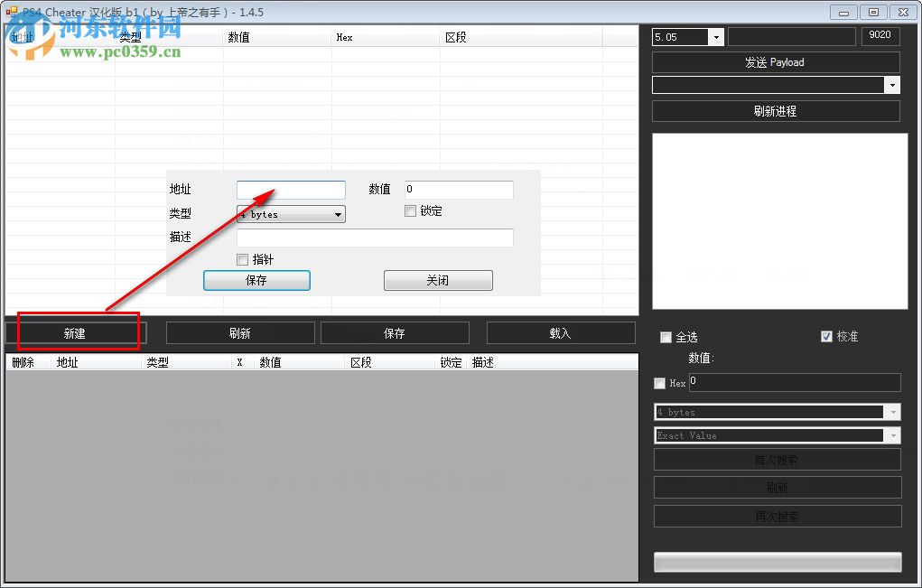Click the 类型 column header in the top table
This screenshot has height=588, width=922.
click(170, 37)
